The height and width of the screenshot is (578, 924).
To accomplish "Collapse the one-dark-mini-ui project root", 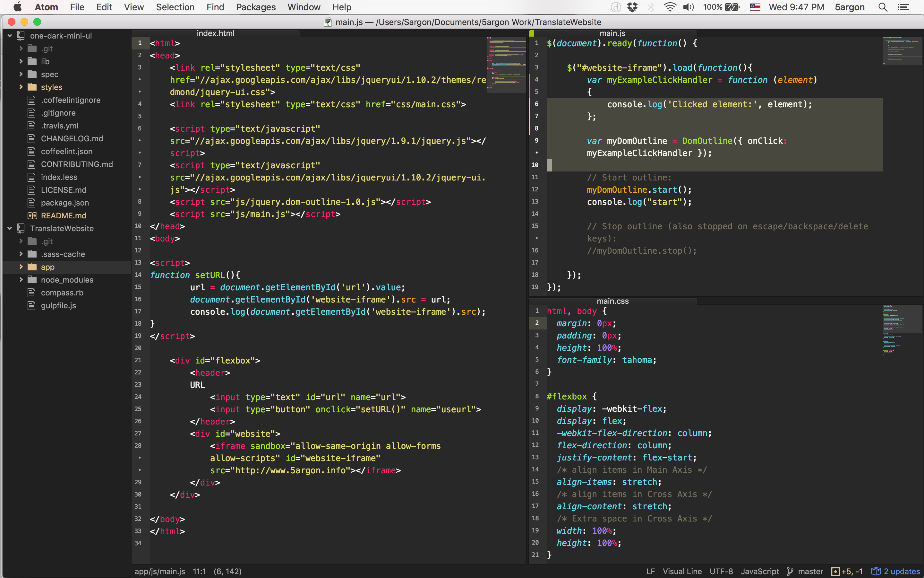I will point(10,36).
